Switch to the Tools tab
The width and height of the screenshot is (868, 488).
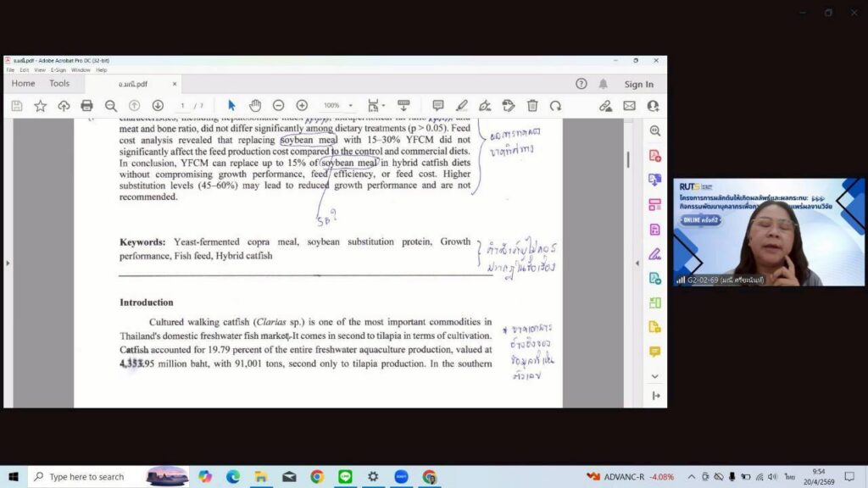click(59, 84)
